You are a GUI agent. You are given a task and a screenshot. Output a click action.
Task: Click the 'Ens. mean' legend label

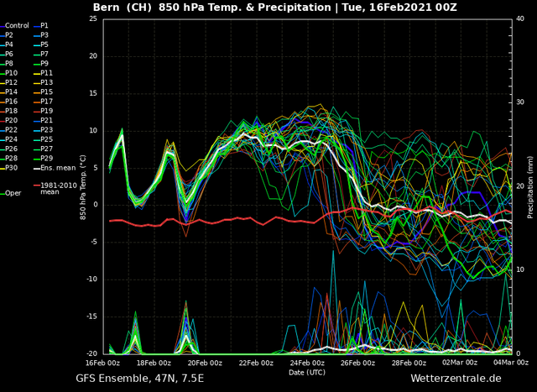(58, 168)
